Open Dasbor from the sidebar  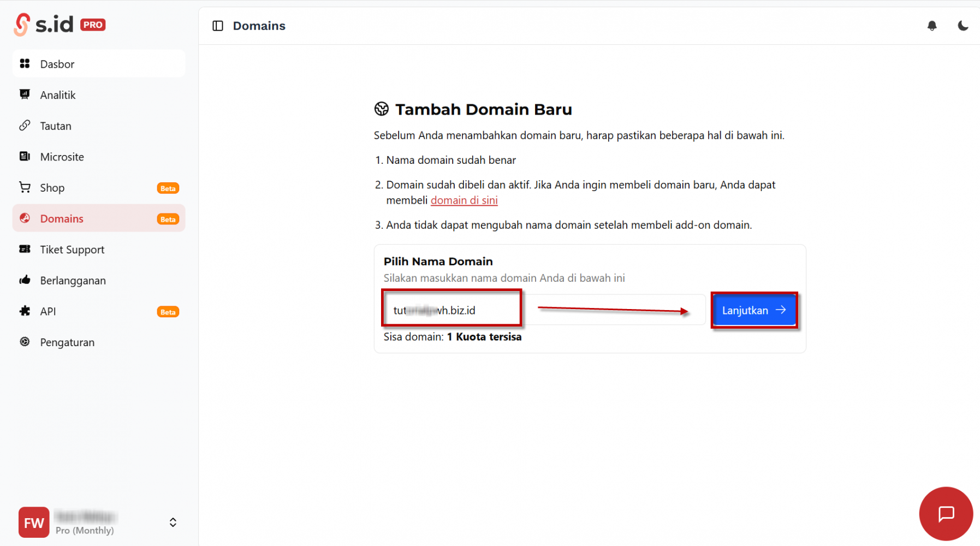(x=57, y=64)
